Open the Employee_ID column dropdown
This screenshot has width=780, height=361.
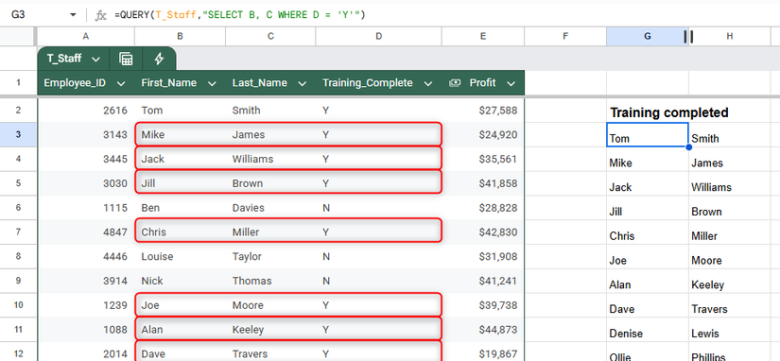pos(120,84)
